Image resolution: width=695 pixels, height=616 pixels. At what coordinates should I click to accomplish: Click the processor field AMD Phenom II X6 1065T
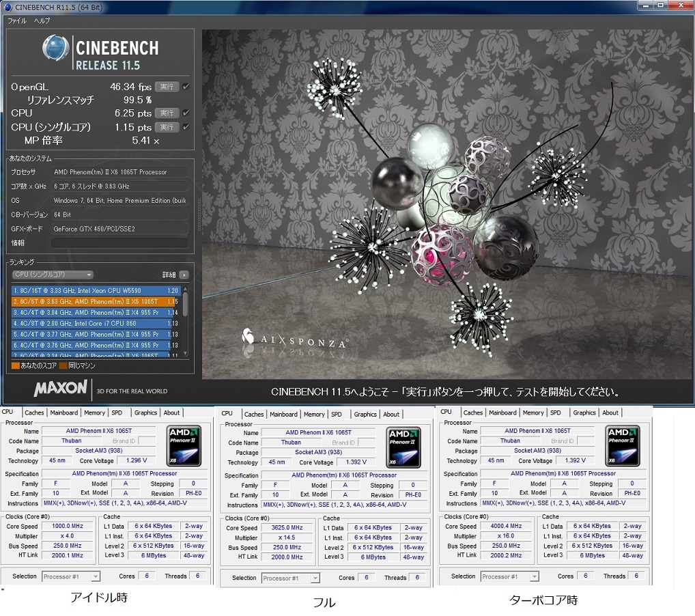(x=119, y=172)
